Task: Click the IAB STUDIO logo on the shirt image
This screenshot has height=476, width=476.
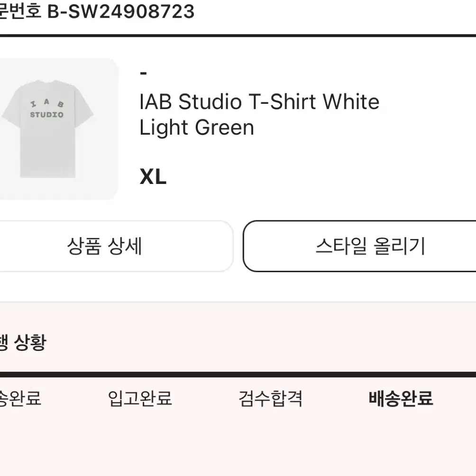Action: tap(47, 109)
